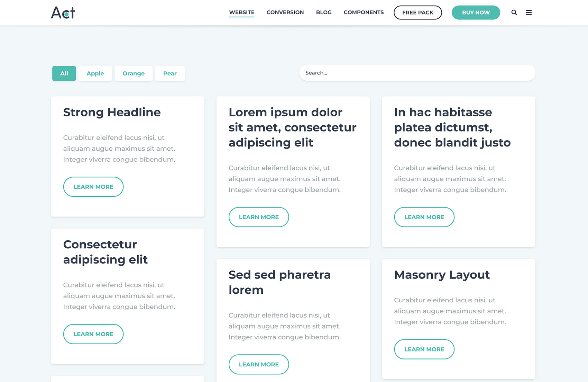Go to the Blog nav item
The image size is (588, 382).
[x=324, y=12]
